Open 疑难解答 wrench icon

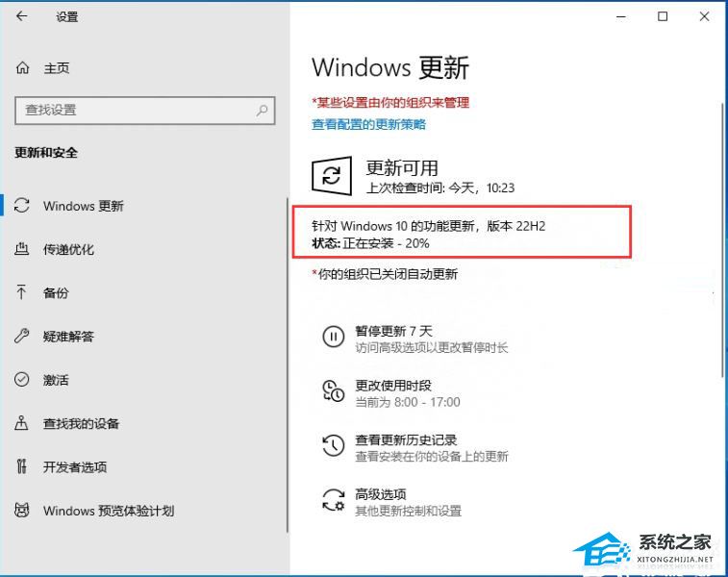21,336
